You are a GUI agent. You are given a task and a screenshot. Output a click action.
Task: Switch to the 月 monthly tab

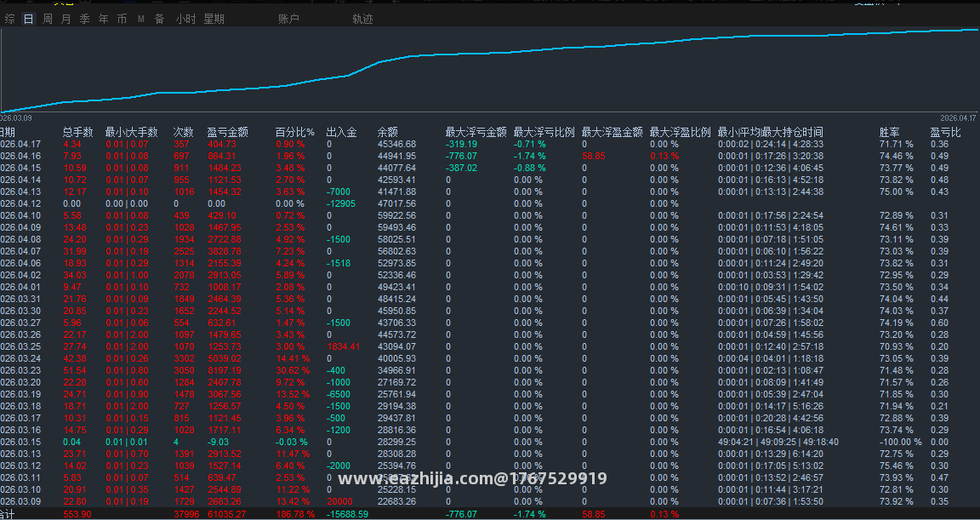(x=66, y=20)
